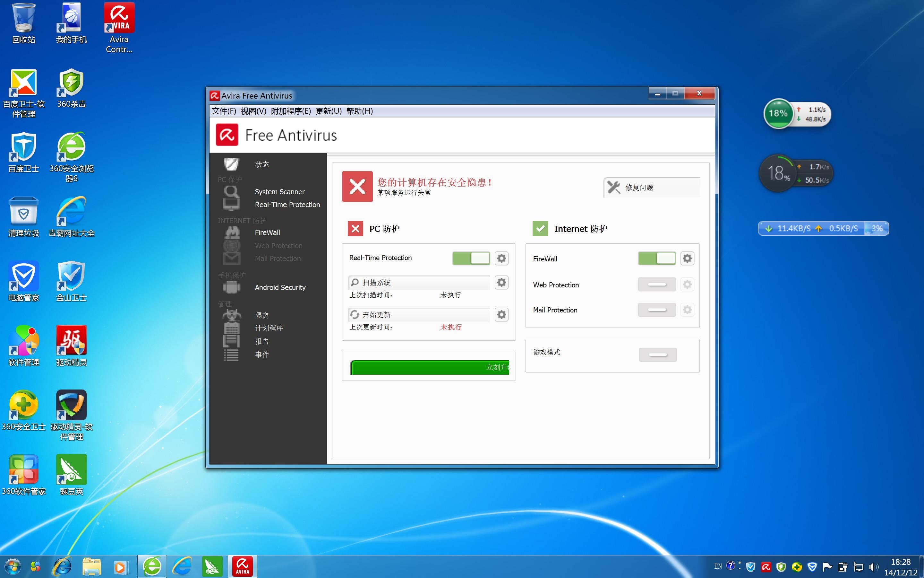Click the Internet 防护 green check icon
The height and width of the screenshot is (578, 924).
coord(540,229)
